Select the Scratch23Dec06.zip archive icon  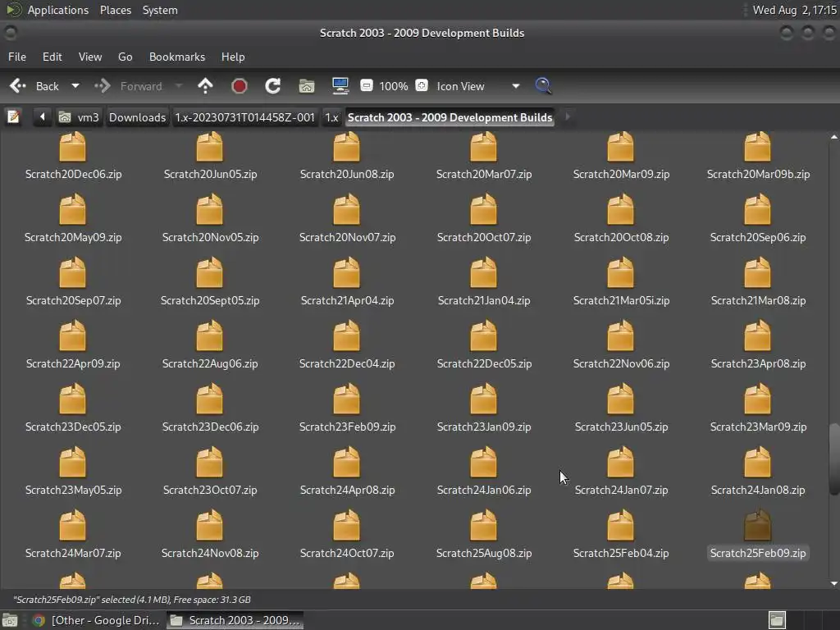click(209, 399)
